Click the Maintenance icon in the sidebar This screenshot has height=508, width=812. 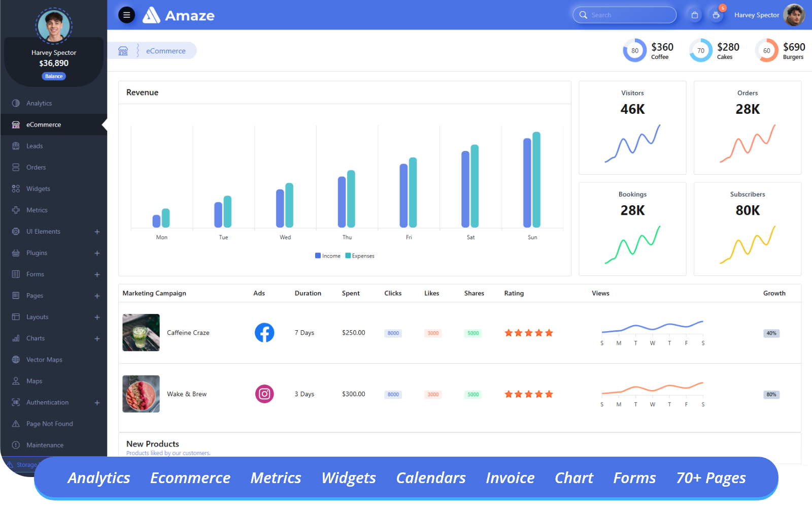tap(16, 444)
